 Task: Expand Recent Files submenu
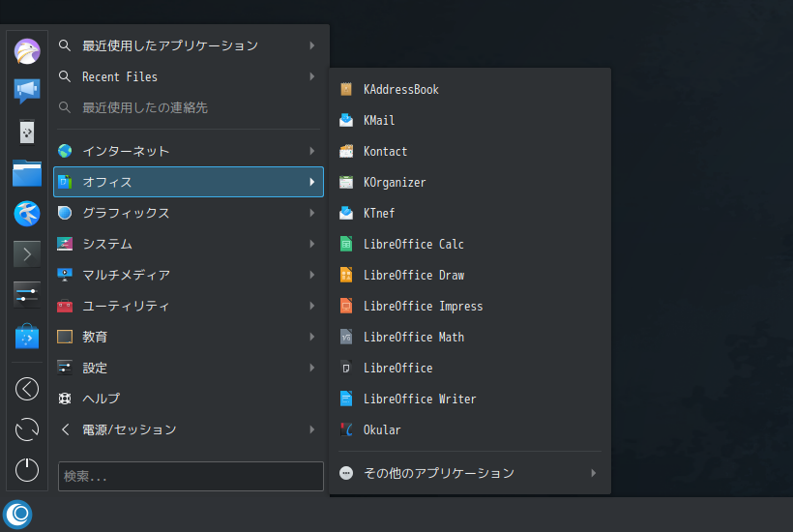[189, 76]
